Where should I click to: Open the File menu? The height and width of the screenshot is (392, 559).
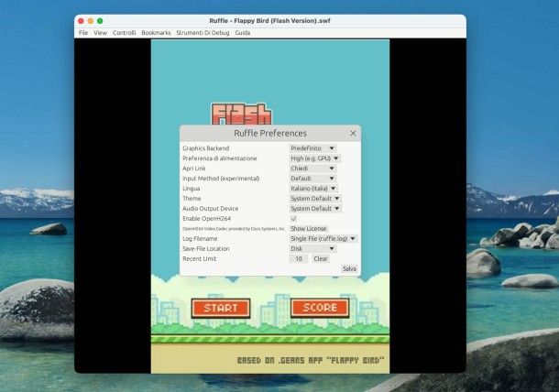coord(83,32)
